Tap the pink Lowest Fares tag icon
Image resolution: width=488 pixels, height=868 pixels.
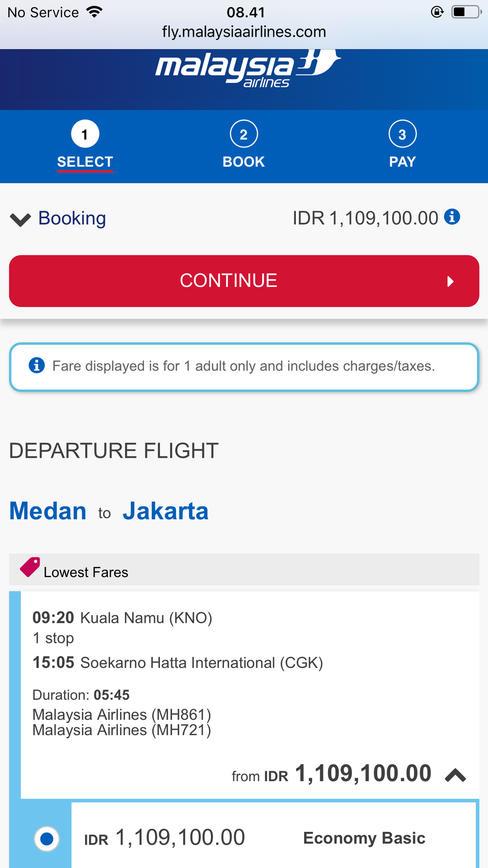pyautogui.click(x=30, y=567)
